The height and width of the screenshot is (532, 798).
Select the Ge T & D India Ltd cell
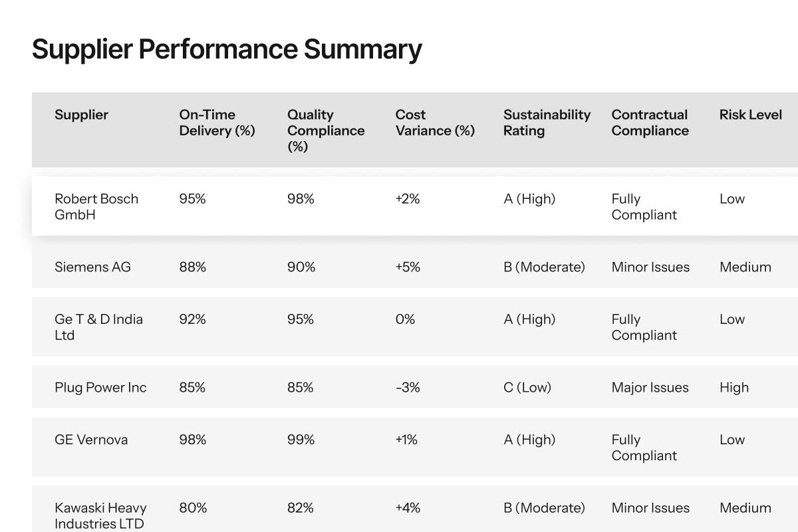(98, 327)
